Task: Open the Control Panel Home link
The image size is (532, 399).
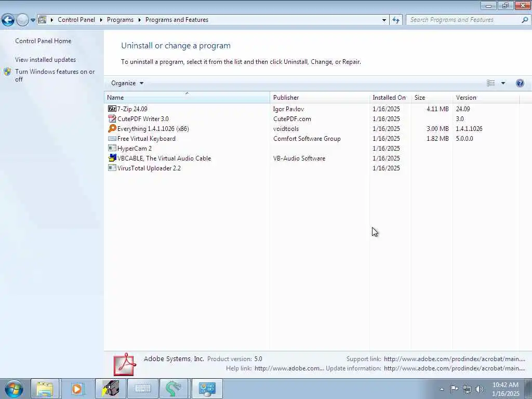Action: pos(43,41)
